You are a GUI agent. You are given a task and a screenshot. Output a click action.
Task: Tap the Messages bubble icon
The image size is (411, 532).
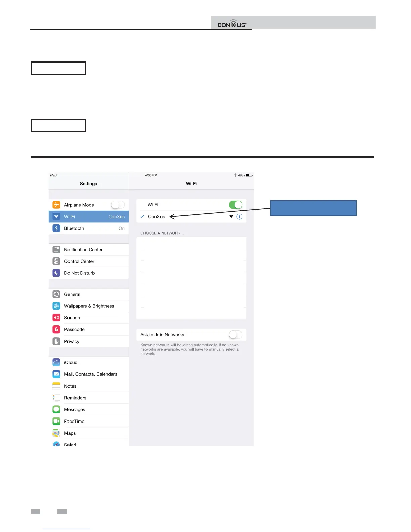[56, 409]
